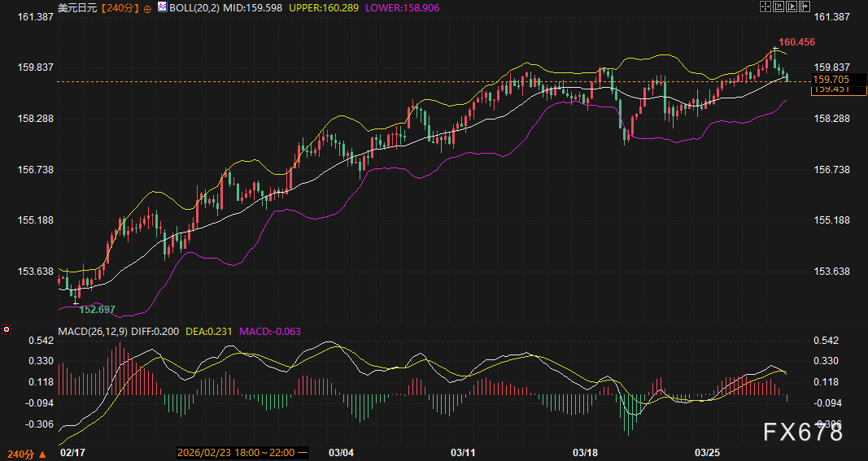Click the 152.697 low price marker

point(97,310)
